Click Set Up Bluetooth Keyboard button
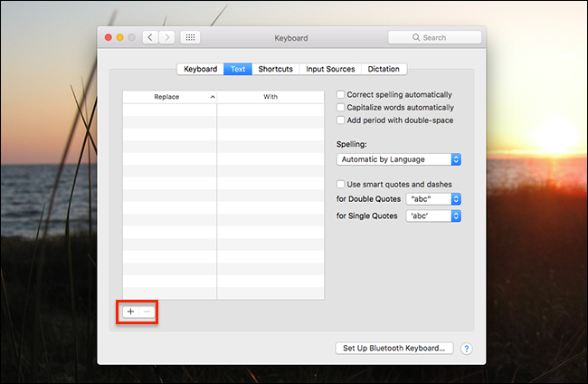 pos(394,349)
